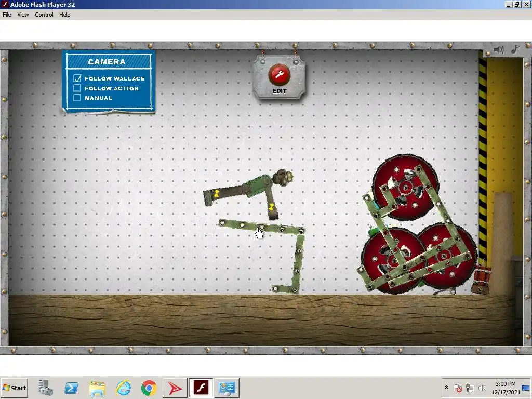Open Server Manager from the taskbar

46,388
